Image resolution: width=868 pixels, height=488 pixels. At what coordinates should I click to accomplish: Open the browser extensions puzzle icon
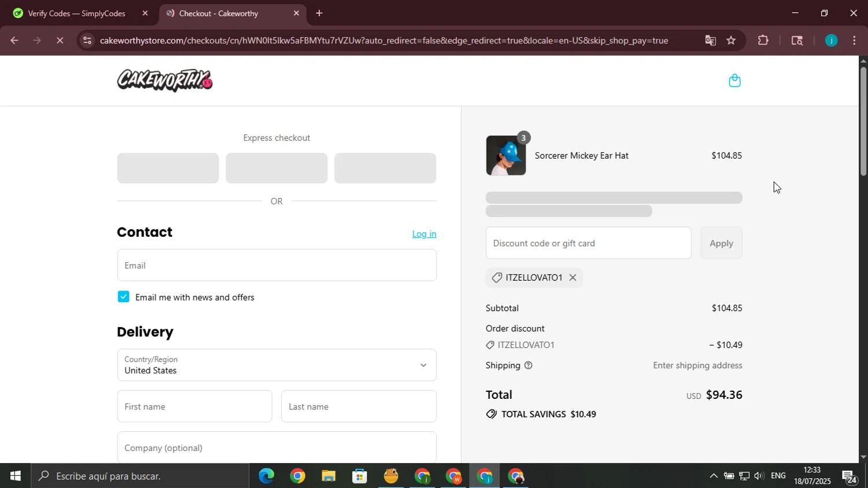click(x=763, y=41)
